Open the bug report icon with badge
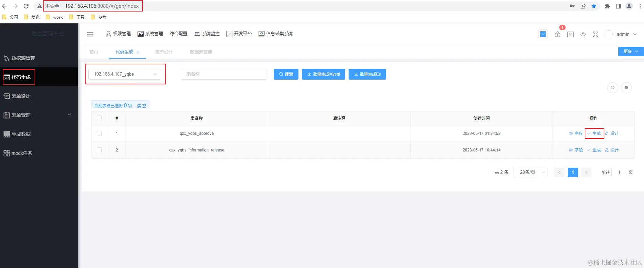 click(557, 34)
